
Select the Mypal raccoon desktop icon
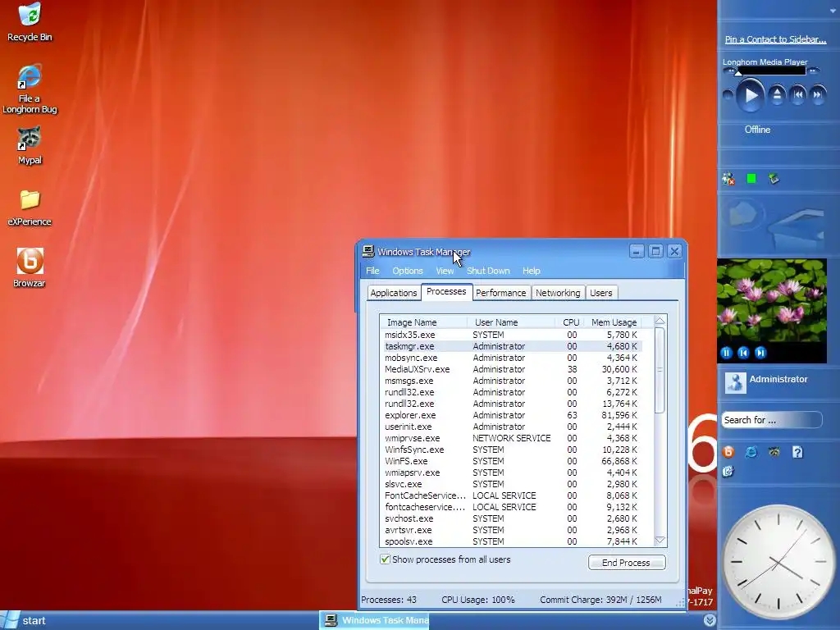coord(30,146)
